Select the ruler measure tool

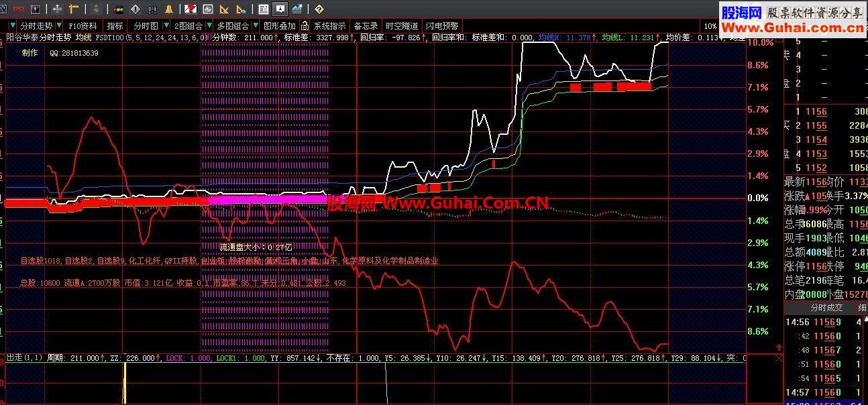[x=73, y=9]
